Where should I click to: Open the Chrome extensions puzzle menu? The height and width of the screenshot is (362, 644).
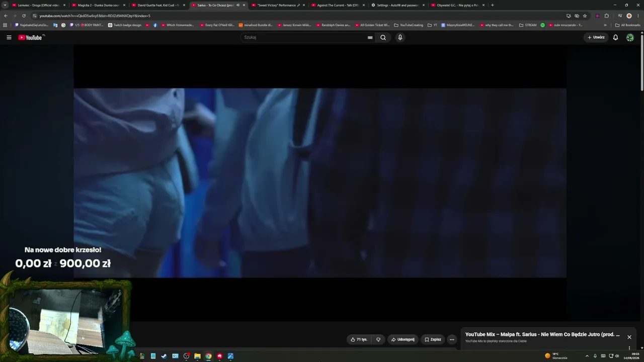(606, 16)
